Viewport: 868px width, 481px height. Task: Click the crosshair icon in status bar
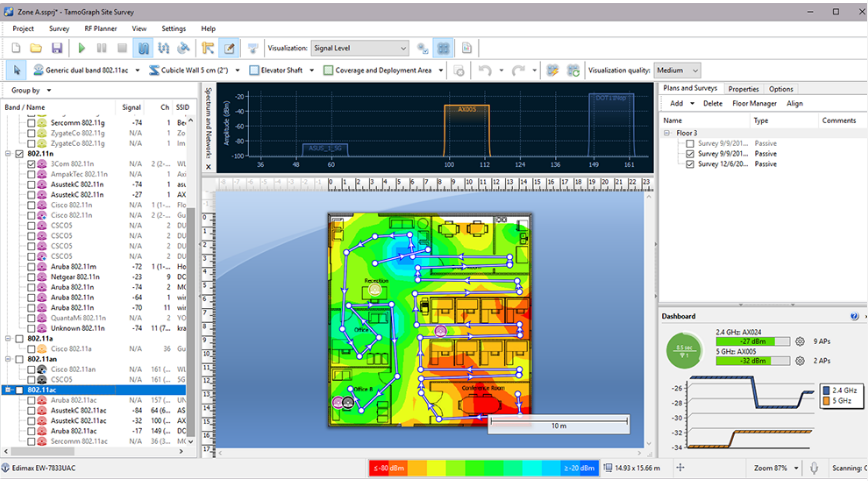tap(680, 468)
